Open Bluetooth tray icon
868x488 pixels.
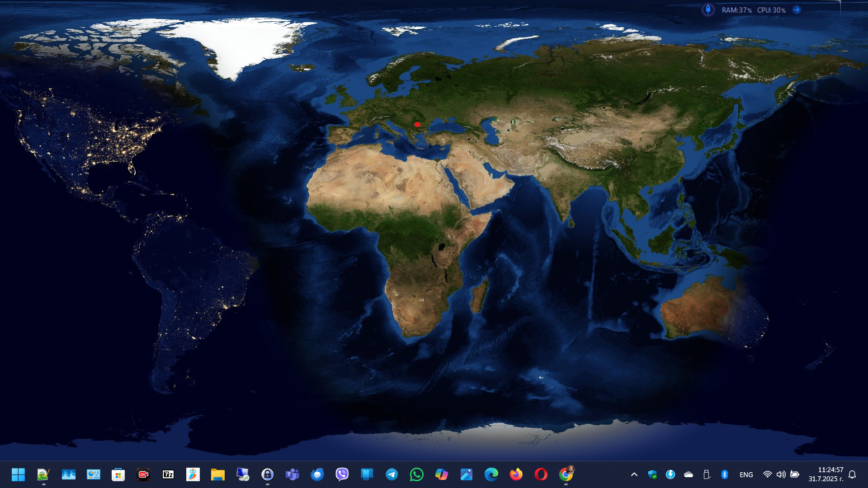coord(725,474)
